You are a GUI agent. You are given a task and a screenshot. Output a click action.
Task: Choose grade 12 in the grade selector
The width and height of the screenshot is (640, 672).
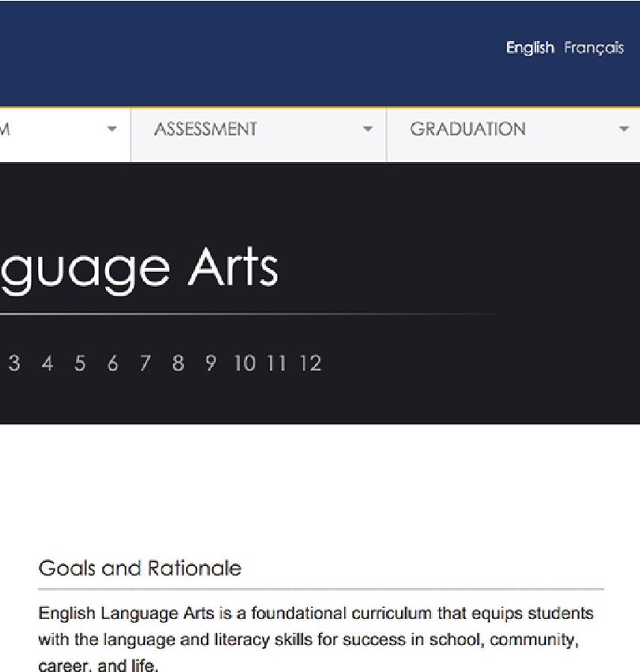pos(310,364)
